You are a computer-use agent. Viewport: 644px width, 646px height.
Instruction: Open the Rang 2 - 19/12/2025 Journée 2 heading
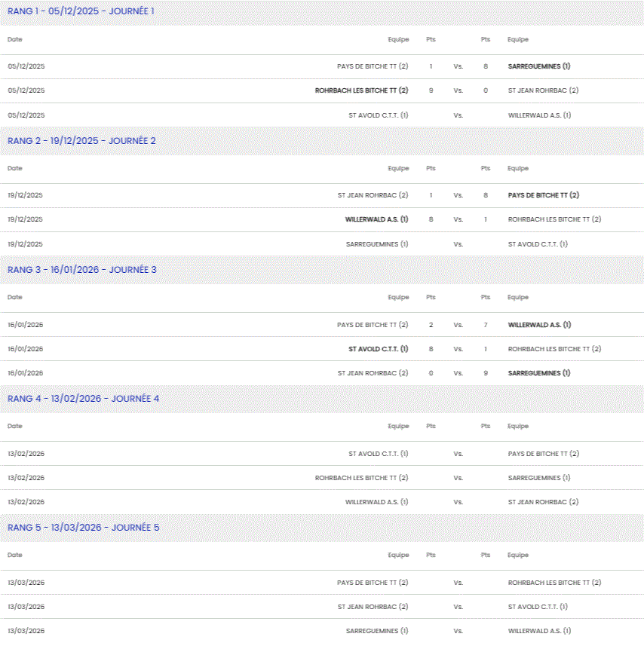point(81,140)
